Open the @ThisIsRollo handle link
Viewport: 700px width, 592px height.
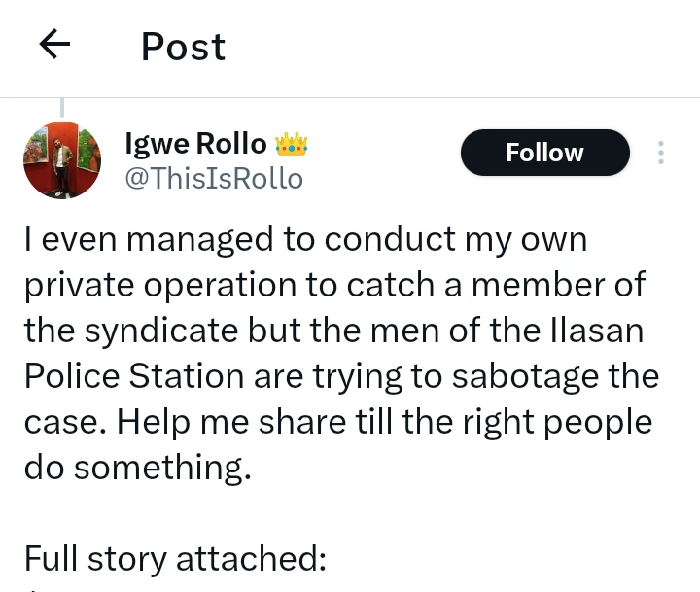tap(214, 179)
